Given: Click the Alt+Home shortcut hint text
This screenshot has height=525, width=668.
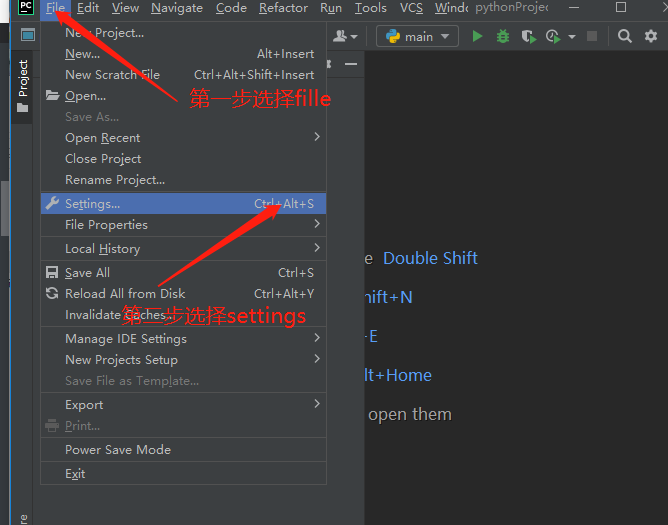Looking at the screenshot, I should point(398,375).
